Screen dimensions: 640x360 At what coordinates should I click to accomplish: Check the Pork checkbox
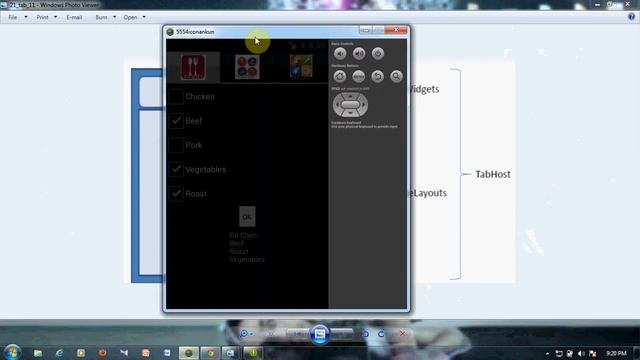click(176, 145)
